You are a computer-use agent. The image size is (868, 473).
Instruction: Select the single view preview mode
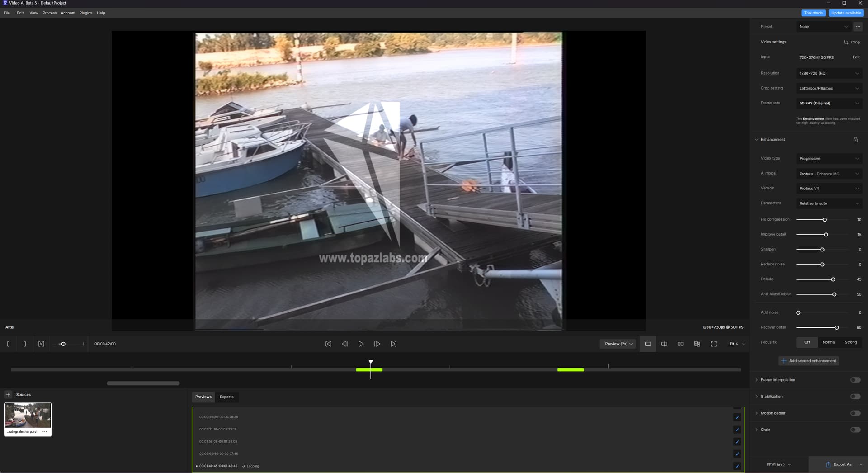click(x=647, y=344)
